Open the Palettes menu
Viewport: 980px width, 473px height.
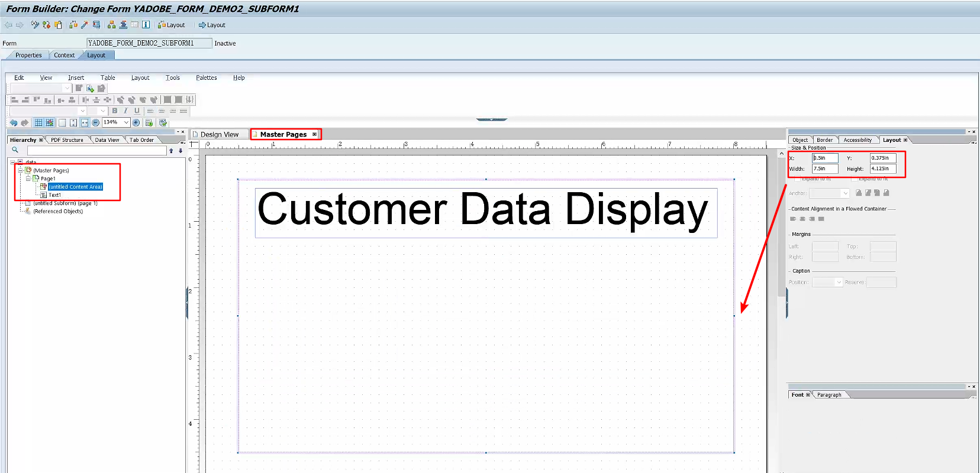click(207, 77)
